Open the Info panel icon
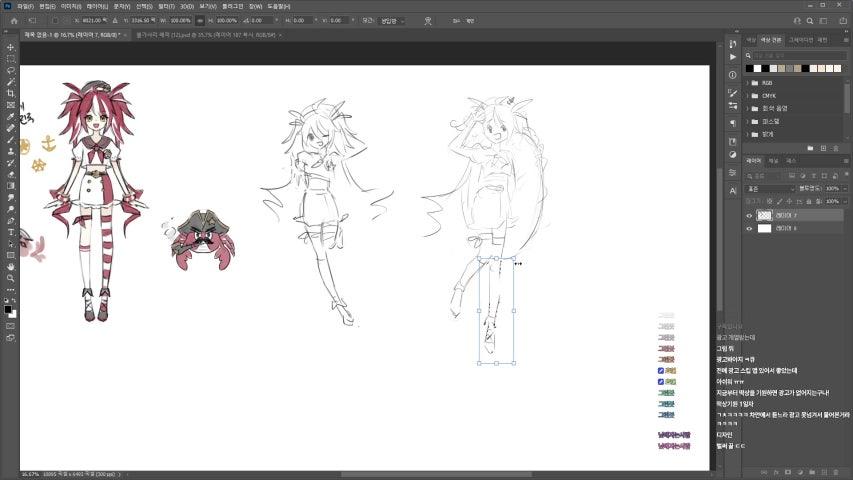 pos(733,74)
